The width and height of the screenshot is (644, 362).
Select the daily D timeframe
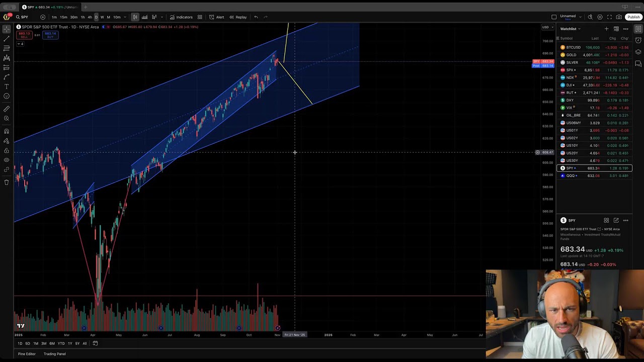(96, 17)
